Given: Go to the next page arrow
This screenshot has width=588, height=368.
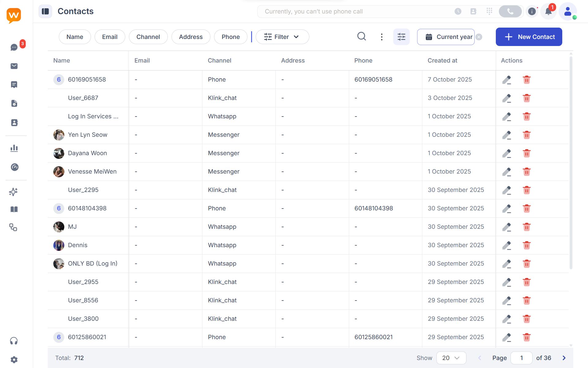Looking at the screenshot, I should point(564,358).
